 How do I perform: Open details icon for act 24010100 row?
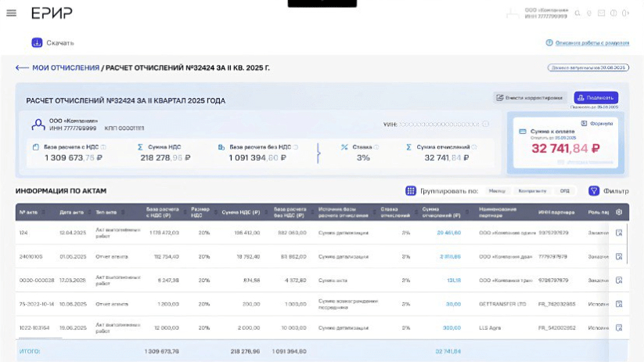tap(619, 256)
